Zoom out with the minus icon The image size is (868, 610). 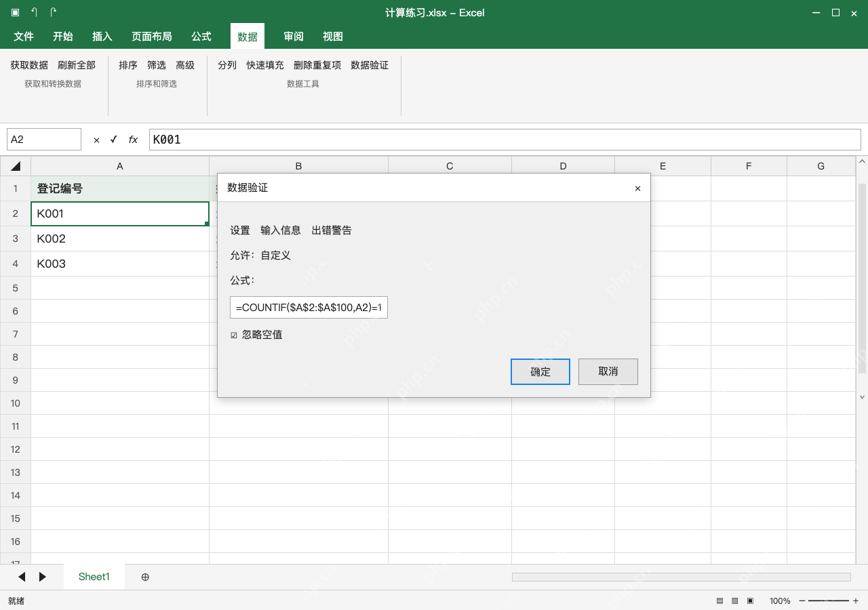pos(803,601)
